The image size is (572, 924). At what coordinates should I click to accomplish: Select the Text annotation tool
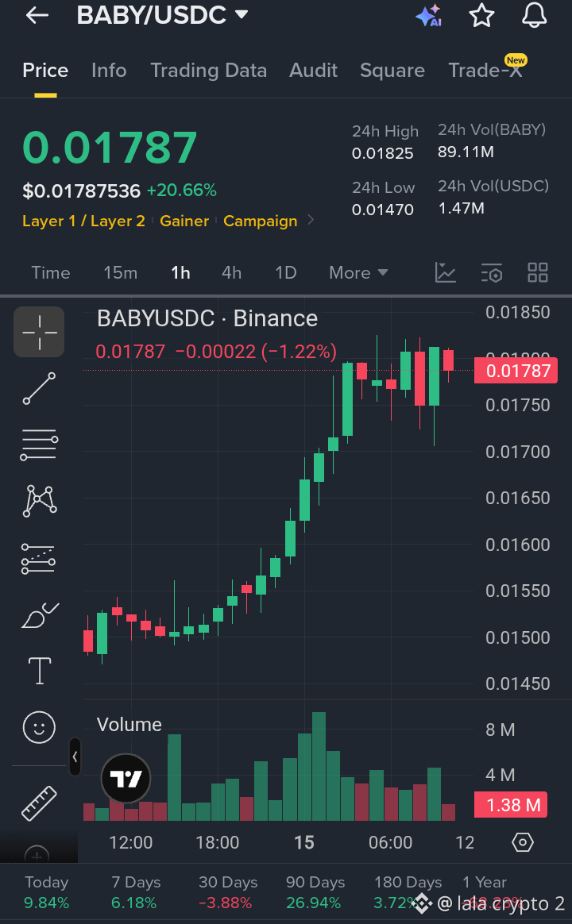point(40,671)
